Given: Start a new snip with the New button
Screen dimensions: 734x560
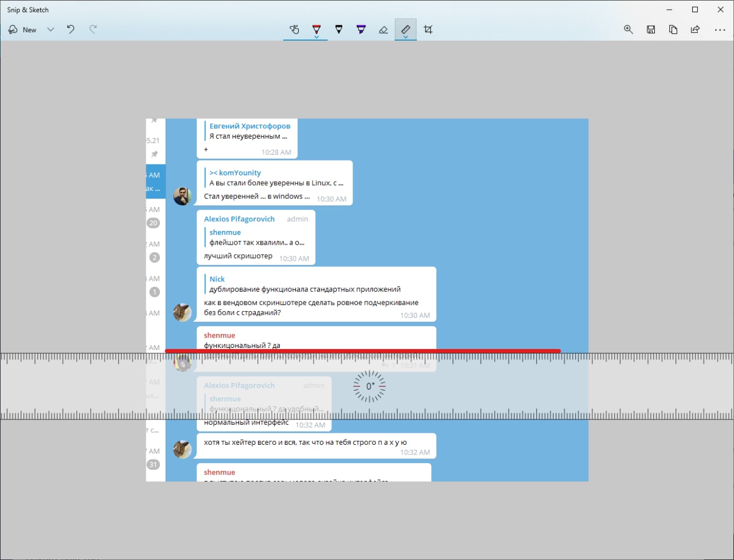Looking at the screenshot, I should click(22, 30).
